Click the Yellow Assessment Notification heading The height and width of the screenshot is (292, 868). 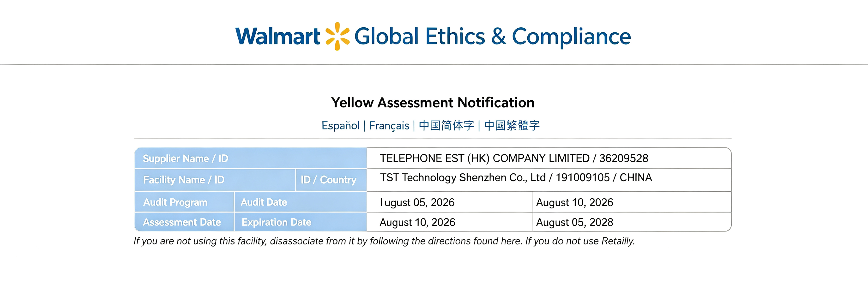pos(433,103)
